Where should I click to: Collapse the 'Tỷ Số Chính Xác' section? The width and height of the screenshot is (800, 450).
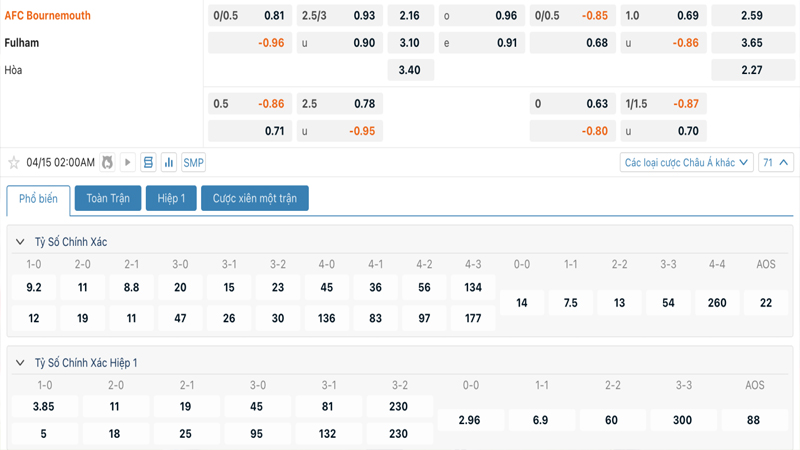pyautogui.click(x=20, y=242)
